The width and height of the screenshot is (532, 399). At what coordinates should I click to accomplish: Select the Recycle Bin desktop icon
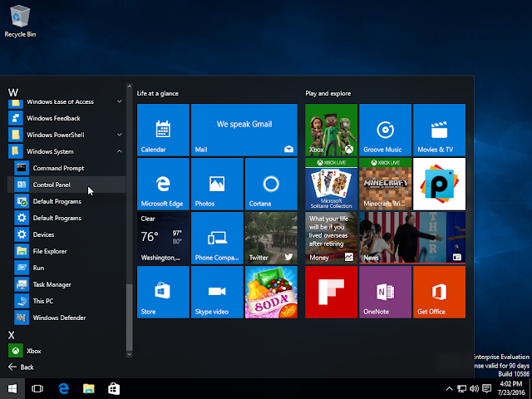point(20,21)
